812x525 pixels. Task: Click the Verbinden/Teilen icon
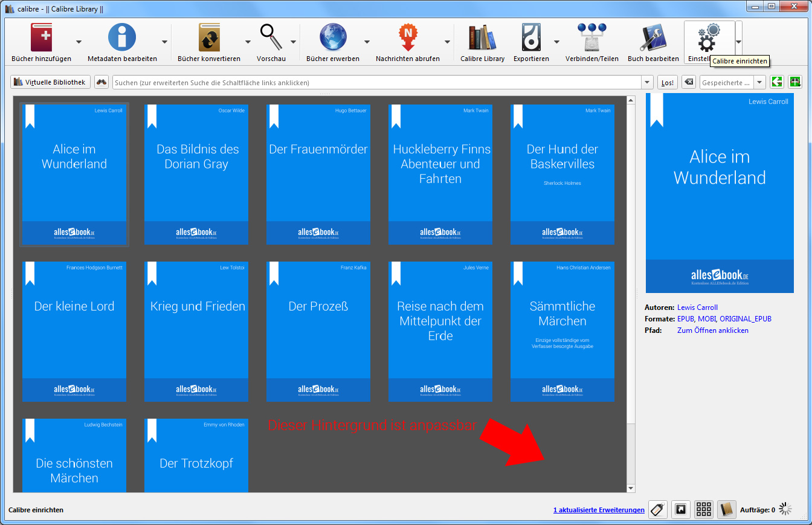591,37
